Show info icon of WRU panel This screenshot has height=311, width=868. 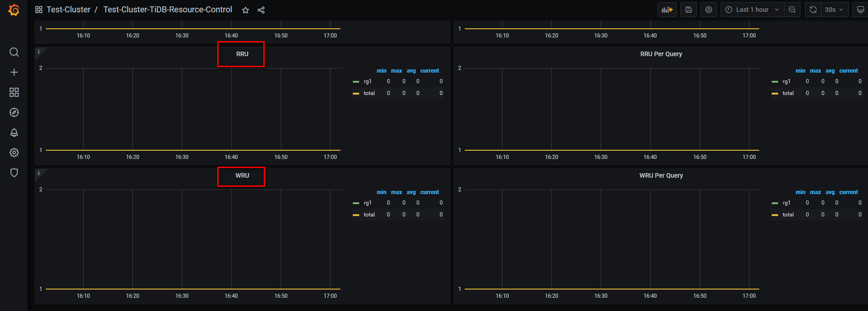coord(39,173)
